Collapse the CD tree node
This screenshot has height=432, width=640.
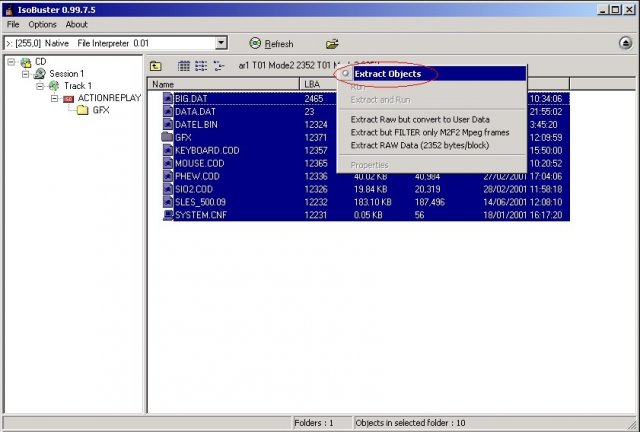coord(11,62)
